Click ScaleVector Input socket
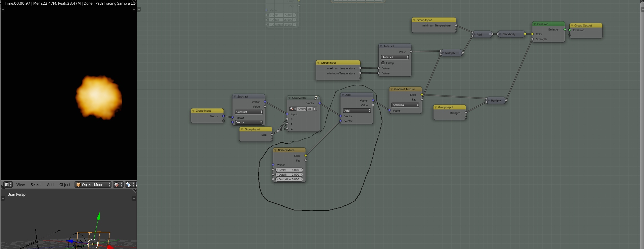Screen dimensions: 644x249 (x=287, y=114)
